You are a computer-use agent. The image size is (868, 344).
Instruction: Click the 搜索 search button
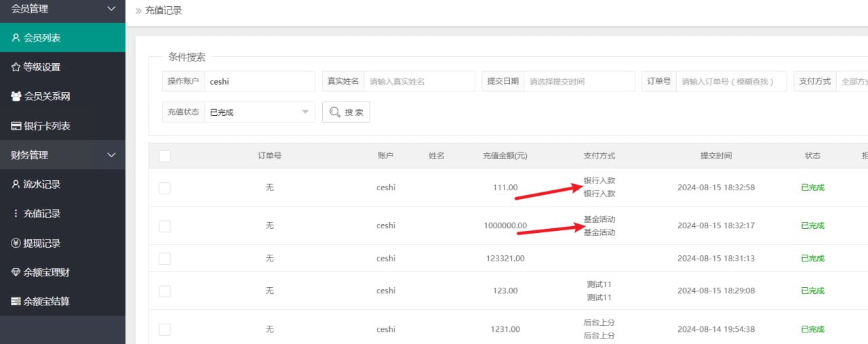pos(346,112)
